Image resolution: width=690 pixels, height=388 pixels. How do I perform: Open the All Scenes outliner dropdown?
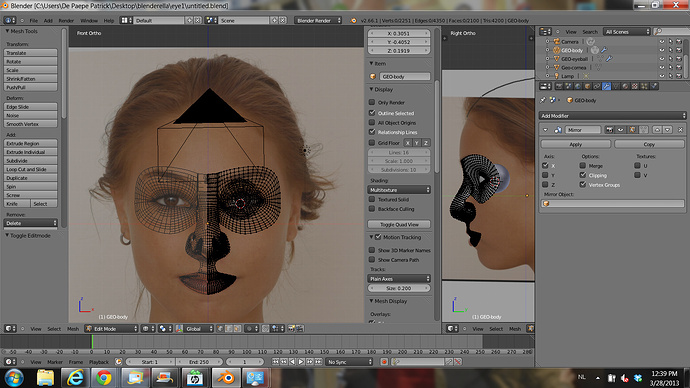tap(627, 32)
